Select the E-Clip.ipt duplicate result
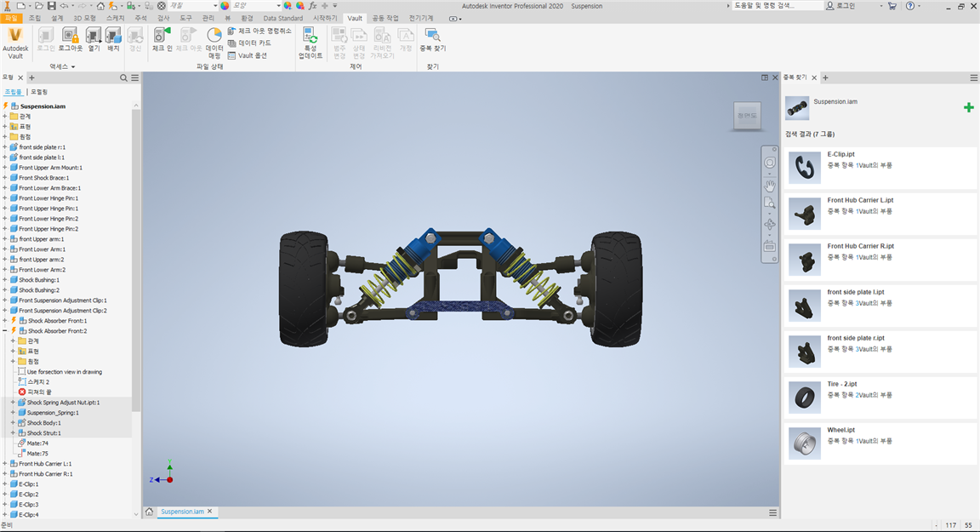This screenshot has width=980, height=532. (880, 168)
